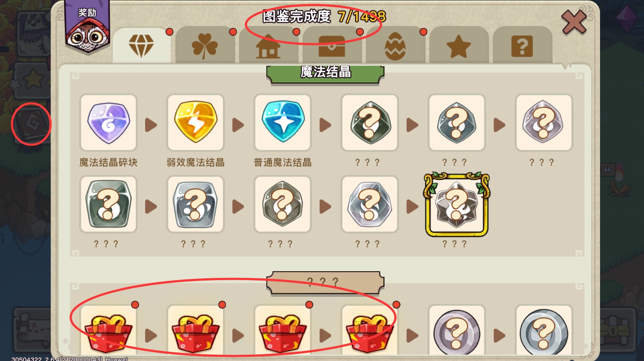Switch to the clover tab
This screenshot has width=644, height=361.
point(205,45)
